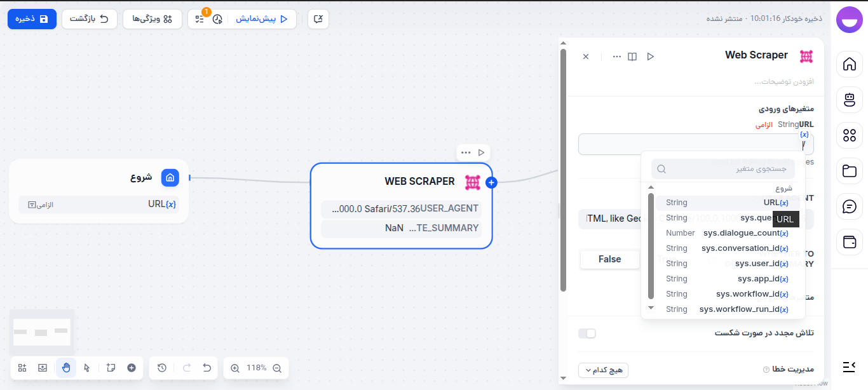Undo the last canvas action

click(x=207, y=368)
